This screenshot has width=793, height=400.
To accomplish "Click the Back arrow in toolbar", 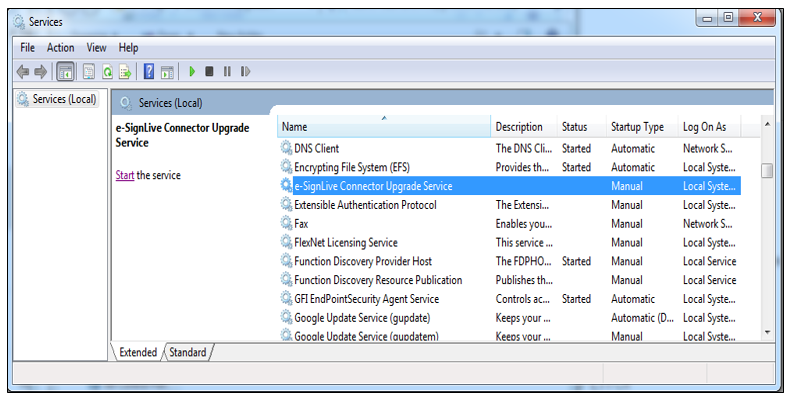I will (23, 72).
